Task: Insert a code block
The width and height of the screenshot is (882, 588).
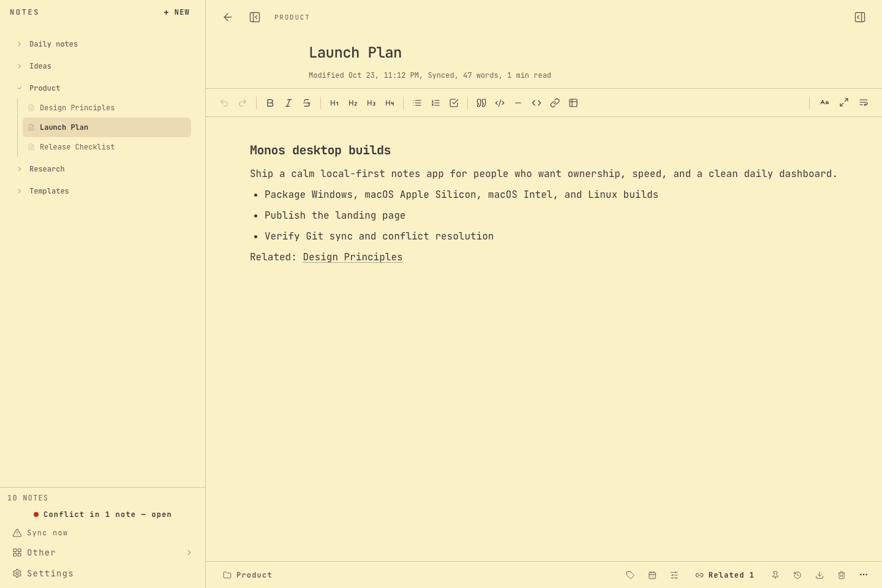Action: 537,103
